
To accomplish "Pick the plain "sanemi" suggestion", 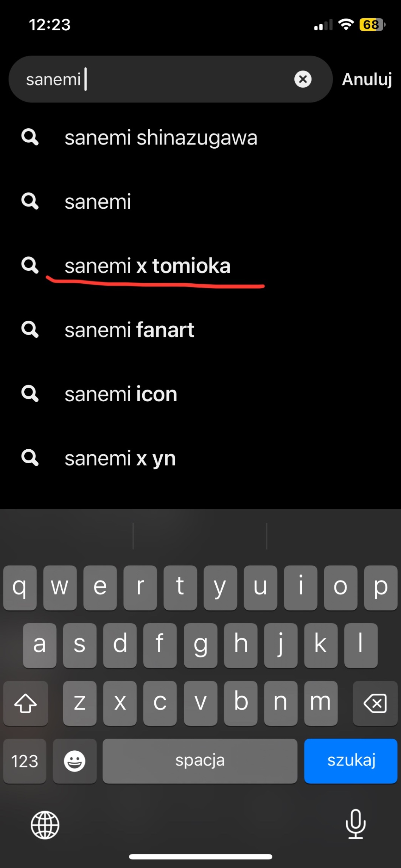I will click(98, 202).
